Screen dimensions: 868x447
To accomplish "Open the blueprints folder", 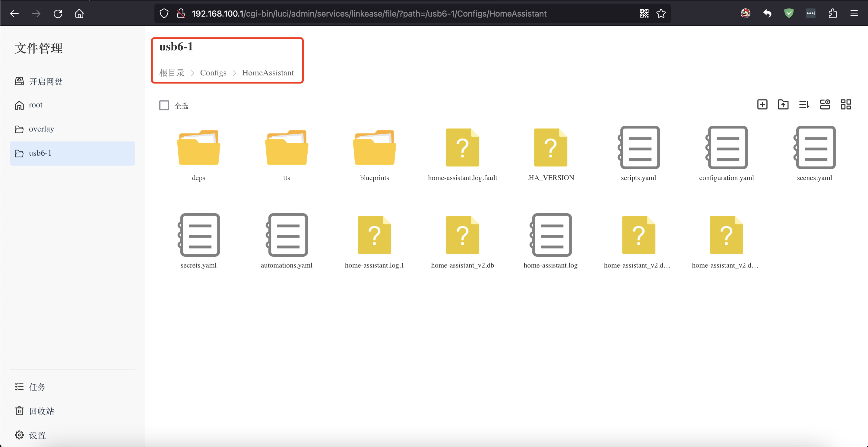I will click(x=374, y=147).
